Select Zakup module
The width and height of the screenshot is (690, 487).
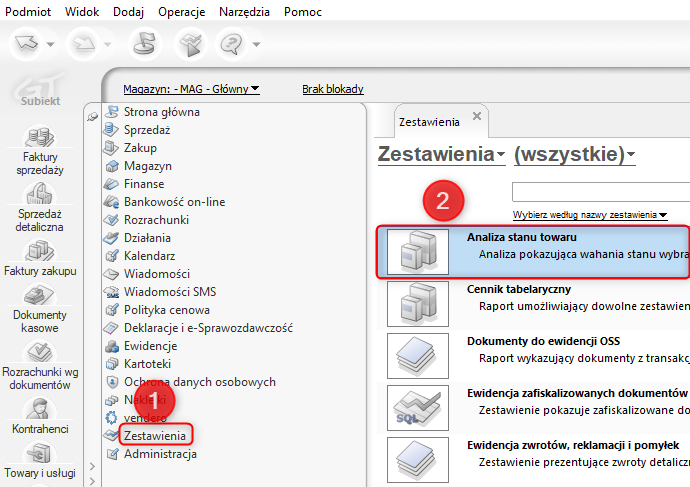140,148
